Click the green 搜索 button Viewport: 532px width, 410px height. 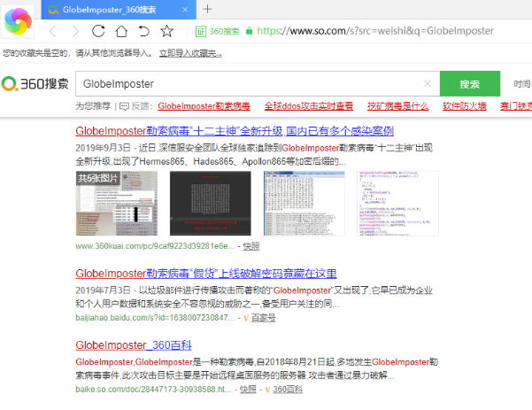pyautogui.click(x=470, y=83)
